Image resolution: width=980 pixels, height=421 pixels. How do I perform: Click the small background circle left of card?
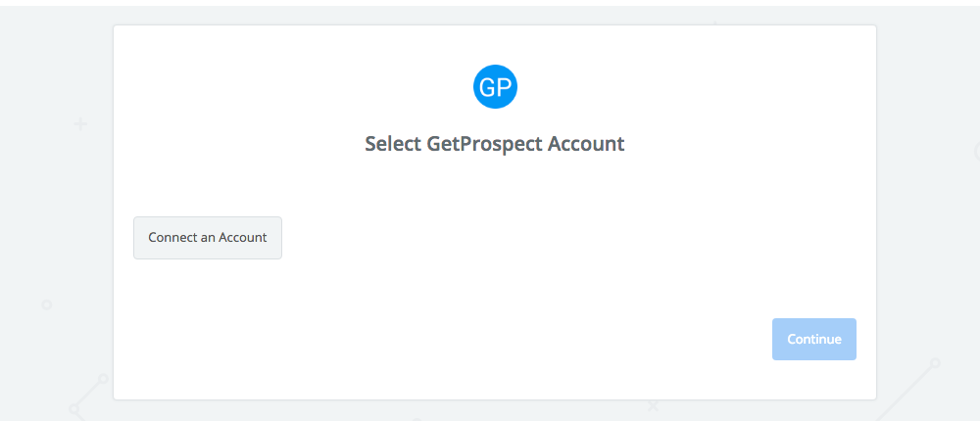(x=46, y=304)
